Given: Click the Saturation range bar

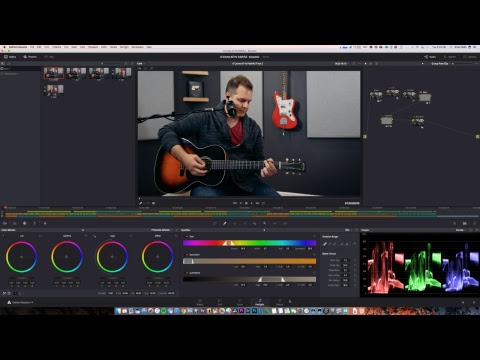Looking at the screenshot, I should (249, 261).
